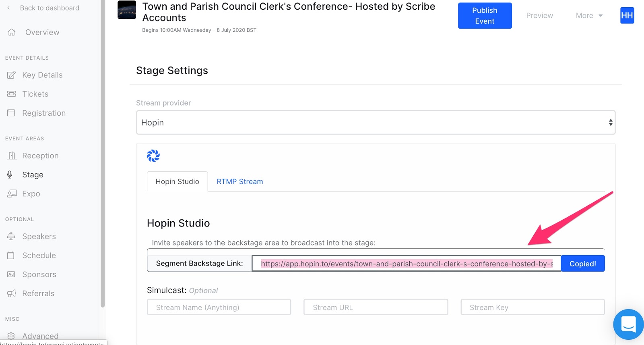The height and width of the screenshot is (345, 644).
Task: Select the Segment Backstage Link URL field
Action: tap(407, 264)
